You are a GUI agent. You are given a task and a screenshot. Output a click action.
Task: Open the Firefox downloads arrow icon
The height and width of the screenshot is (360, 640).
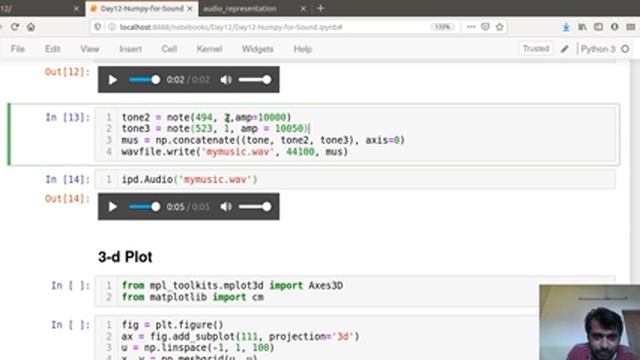(566, 27)
